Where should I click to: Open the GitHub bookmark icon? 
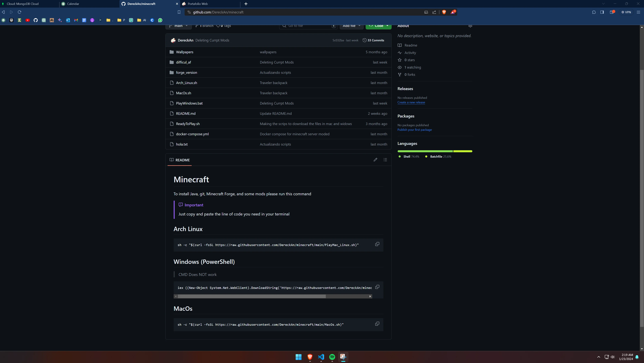coord(36,20)
